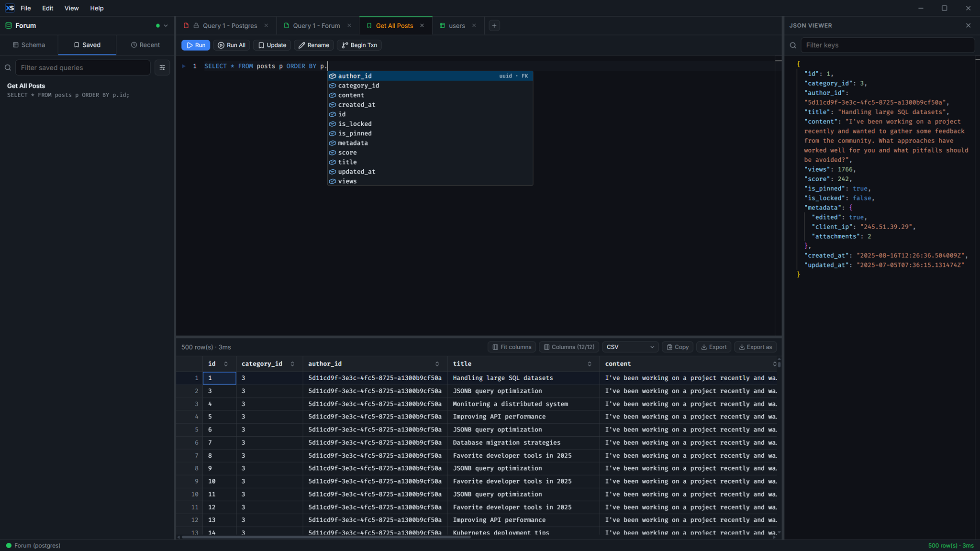The height and width of the screenshot is (551, 980).
Task: Copy results with the Copy button
Action: (x=678, y=347)
